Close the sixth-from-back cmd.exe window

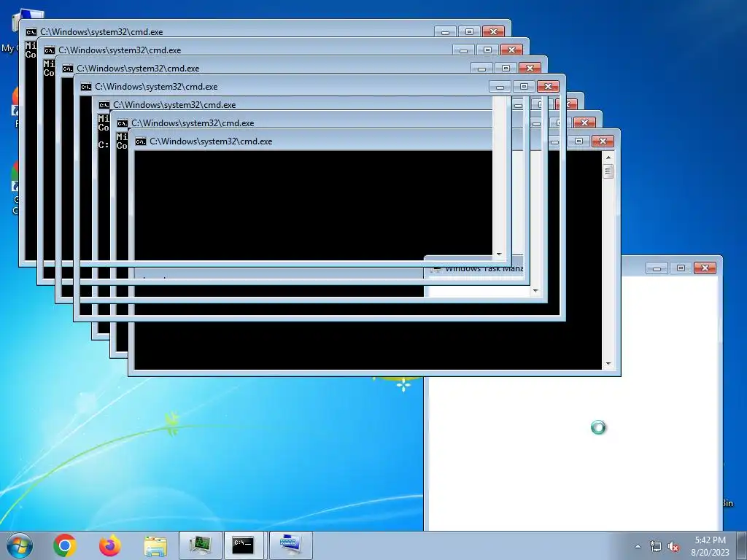click(x=584, y=122)
